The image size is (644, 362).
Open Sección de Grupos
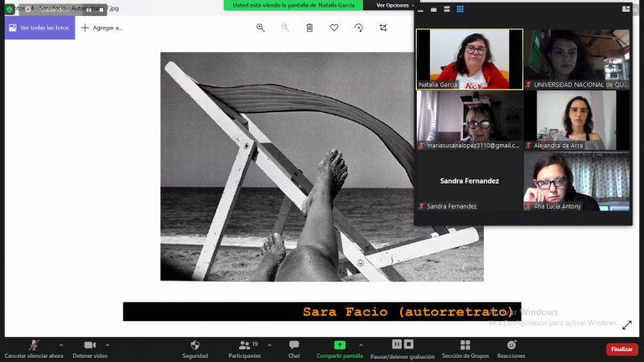(465, 345)
